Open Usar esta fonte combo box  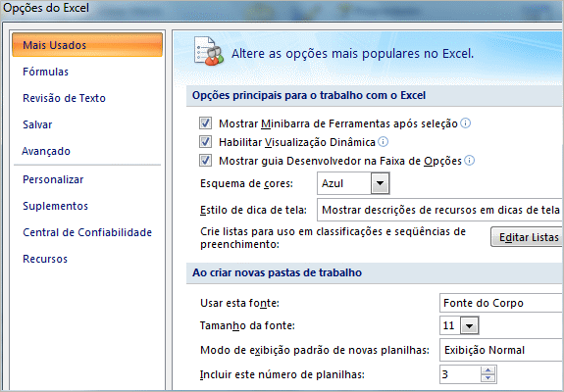coord(501,303)
